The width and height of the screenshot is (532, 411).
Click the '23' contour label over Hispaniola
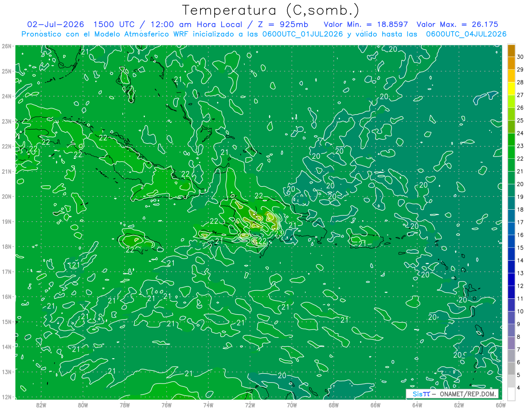click(279, 233)
